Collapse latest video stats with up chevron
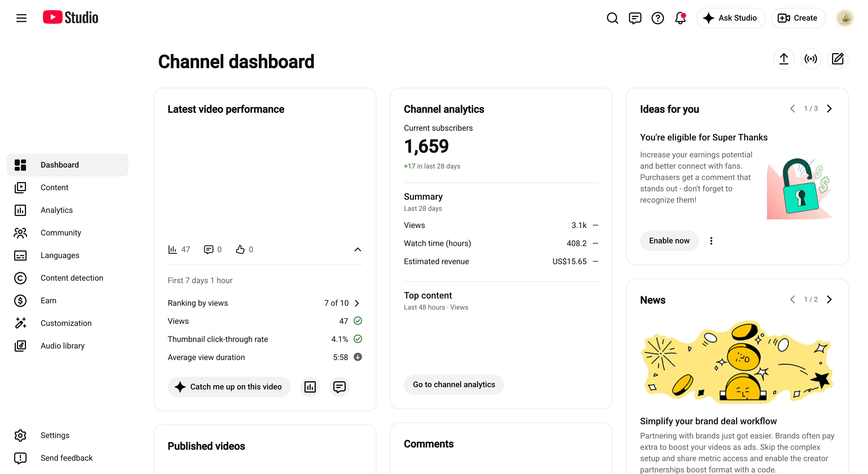The image size is (868, 474). click(358, 249)
